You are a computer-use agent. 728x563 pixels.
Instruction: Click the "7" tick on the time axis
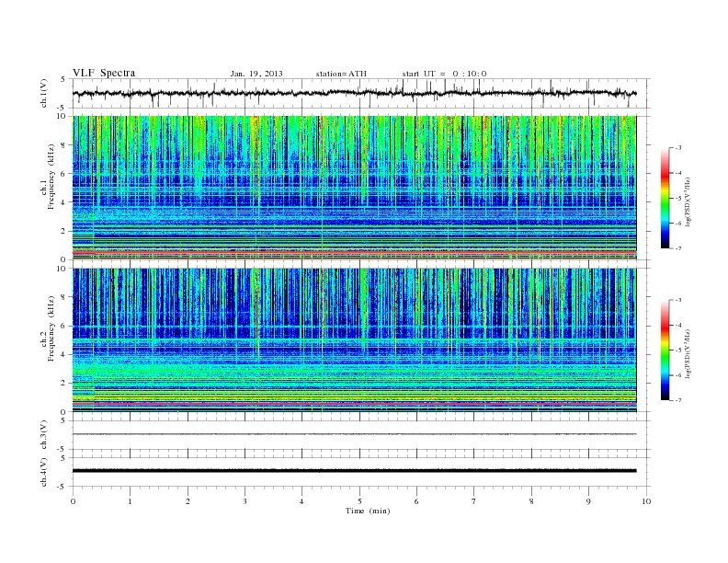pyautogui.click(x=474, y=501)
